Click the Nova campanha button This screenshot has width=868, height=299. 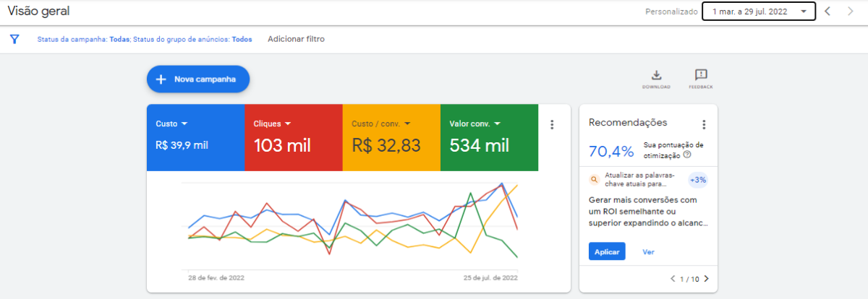coord(198,79)
